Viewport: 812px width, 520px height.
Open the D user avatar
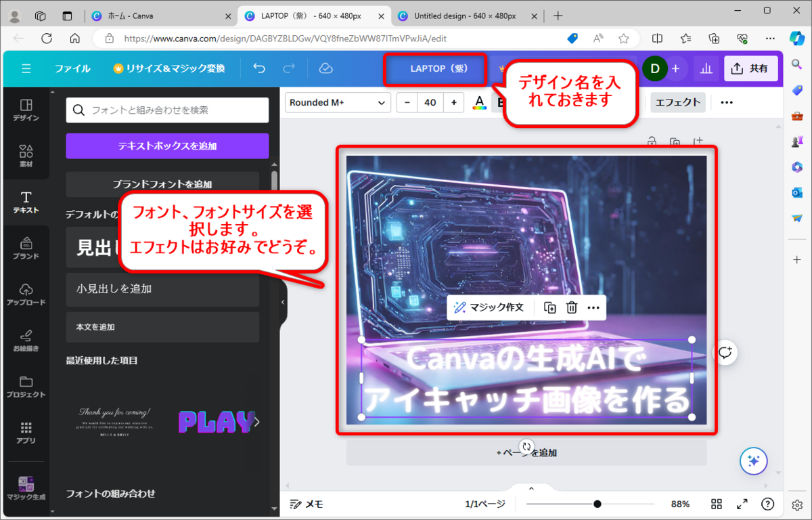tap(654, 68)
